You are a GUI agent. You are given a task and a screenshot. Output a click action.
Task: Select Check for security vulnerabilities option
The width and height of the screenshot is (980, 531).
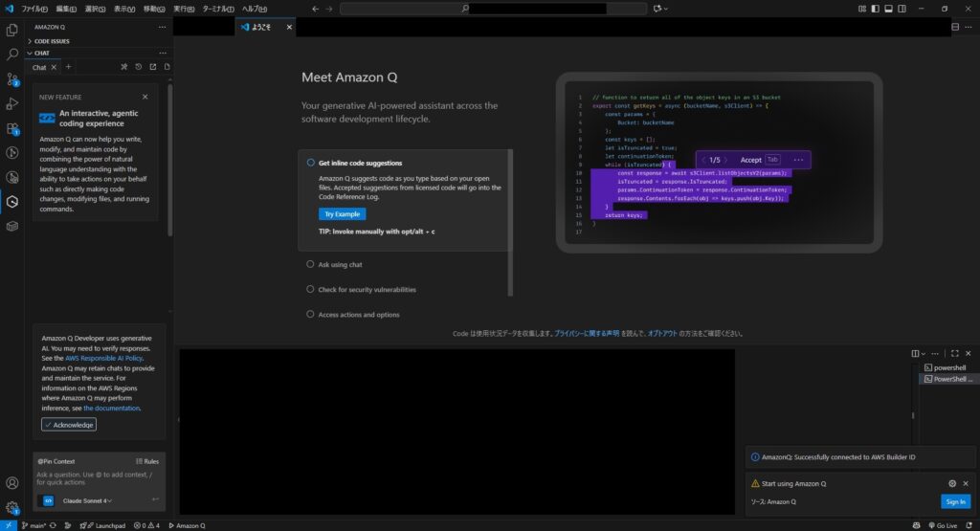(361, 289)
